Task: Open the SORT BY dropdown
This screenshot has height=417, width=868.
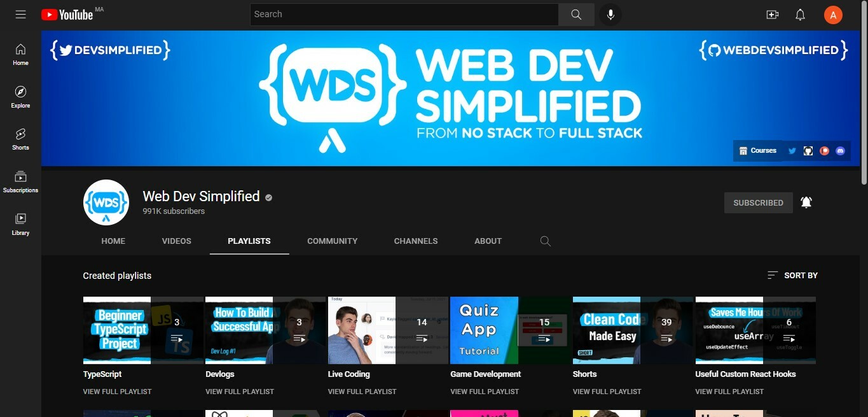Action: click(792, 275)
